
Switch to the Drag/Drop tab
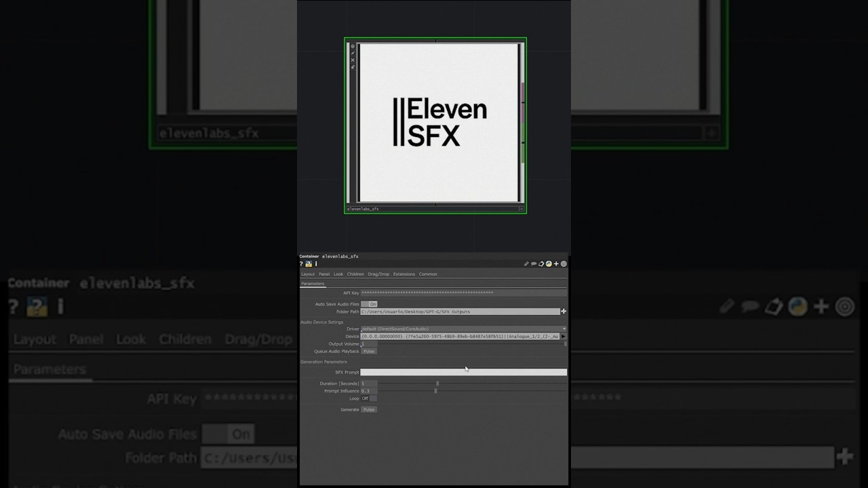pos(378,274)
